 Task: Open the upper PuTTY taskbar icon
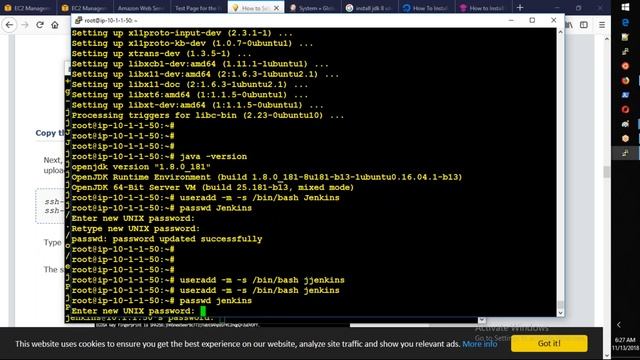coord(625,51)
